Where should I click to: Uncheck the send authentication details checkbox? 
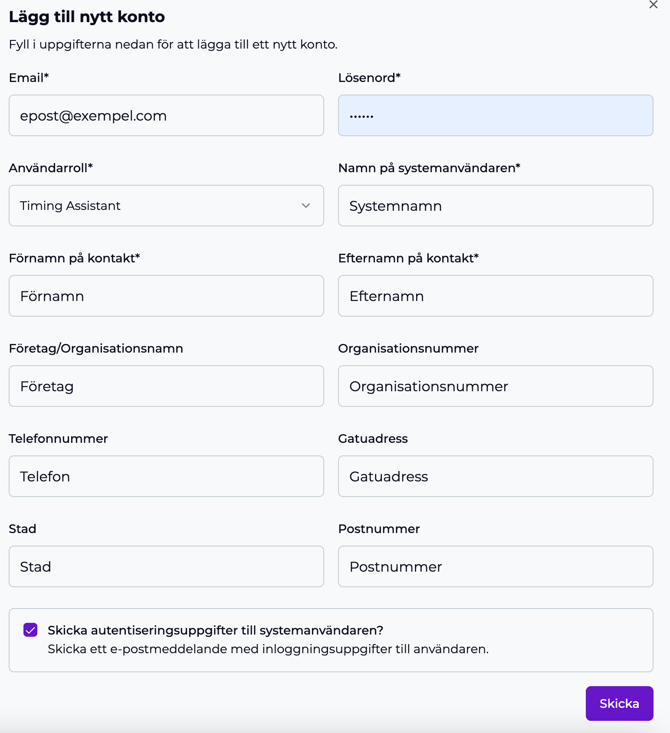pyautogui.click(x=31, y=630)
